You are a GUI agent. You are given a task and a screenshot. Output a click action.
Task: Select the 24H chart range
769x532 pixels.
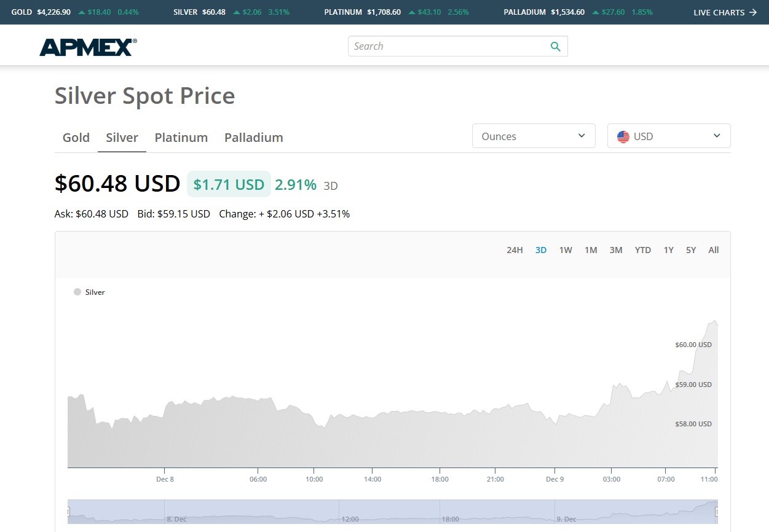pyautogui.click(x=515, y=250)
